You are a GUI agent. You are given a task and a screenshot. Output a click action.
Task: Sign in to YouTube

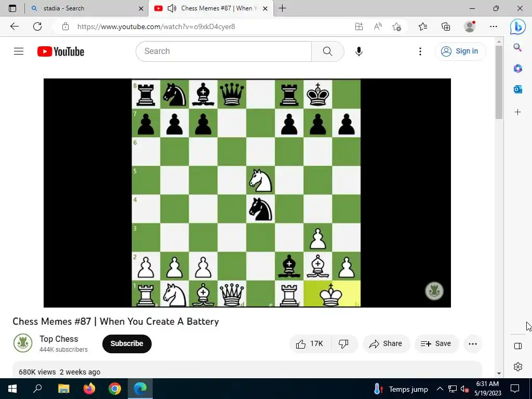pyautogui.click(x=460, y=51)
